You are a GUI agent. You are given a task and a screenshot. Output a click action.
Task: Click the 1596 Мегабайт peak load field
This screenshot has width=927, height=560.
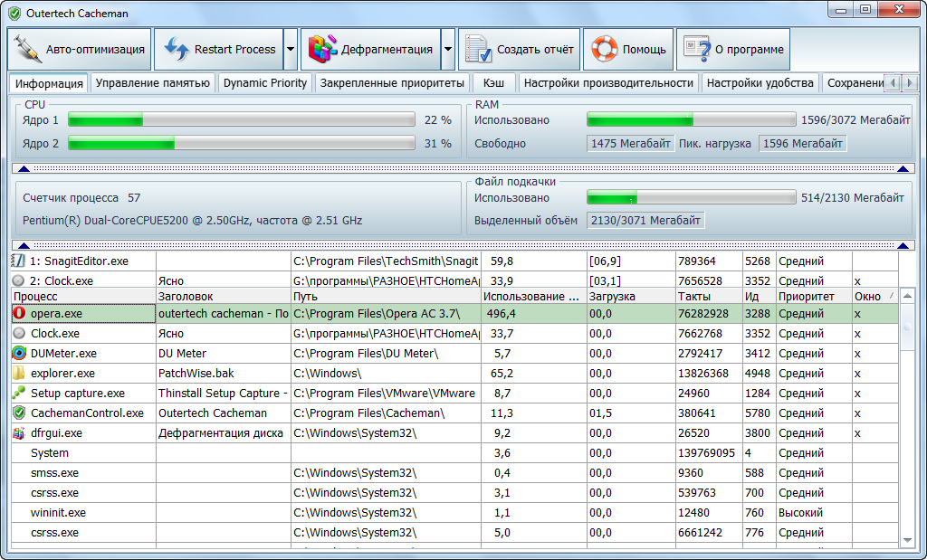pyautogui.click(x=802, y=143)
